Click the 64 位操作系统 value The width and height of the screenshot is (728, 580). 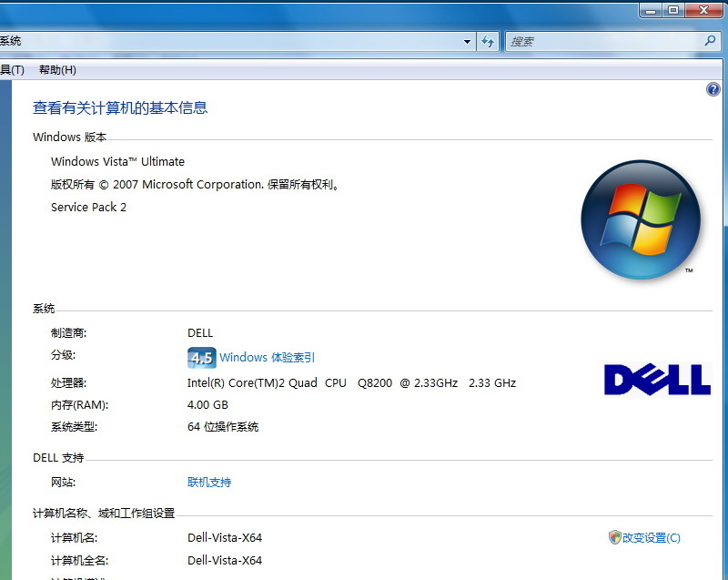223,427
